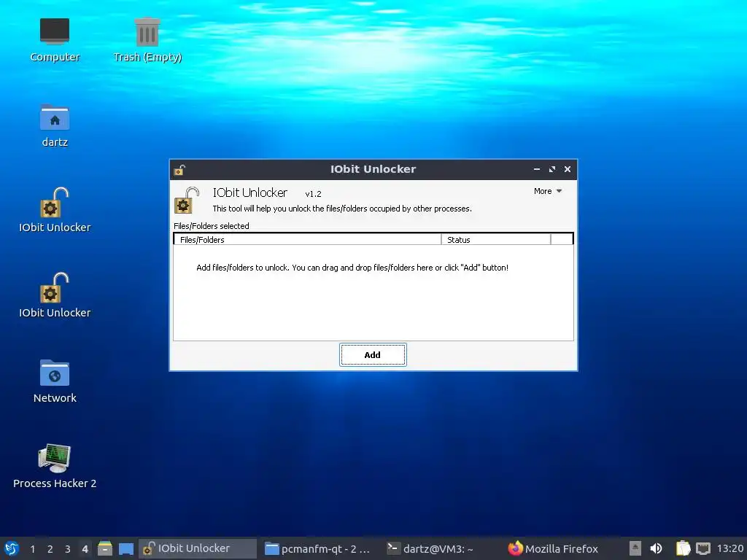Screen dimensions: 747x560
Task: Select IObit Unlocker shortcut just below dartz
Action: [55, 210]
